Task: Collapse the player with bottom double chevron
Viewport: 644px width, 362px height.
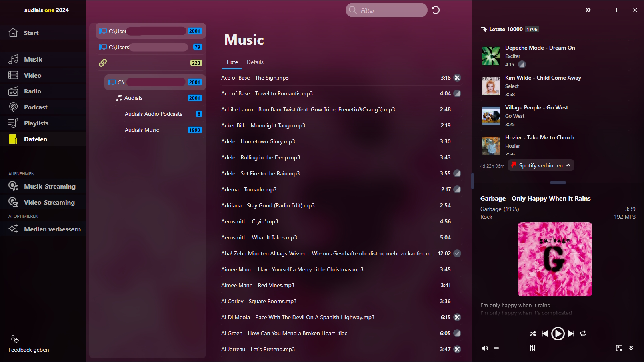Action: coord(631,348)
